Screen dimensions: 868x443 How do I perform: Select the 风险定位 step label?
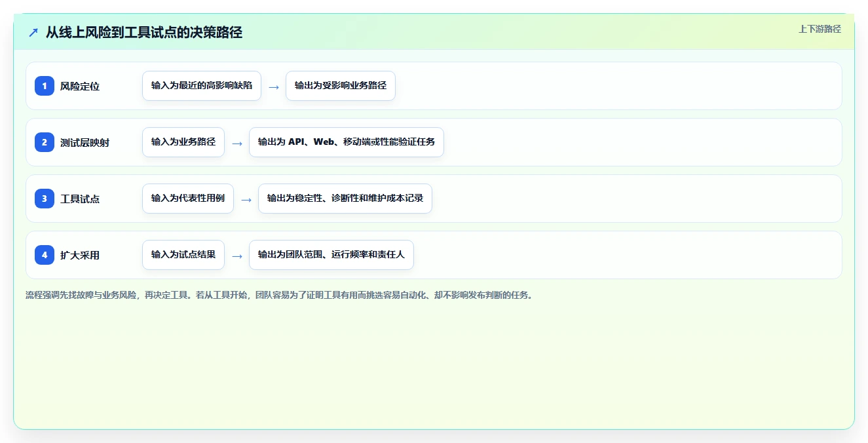point(80,86)
